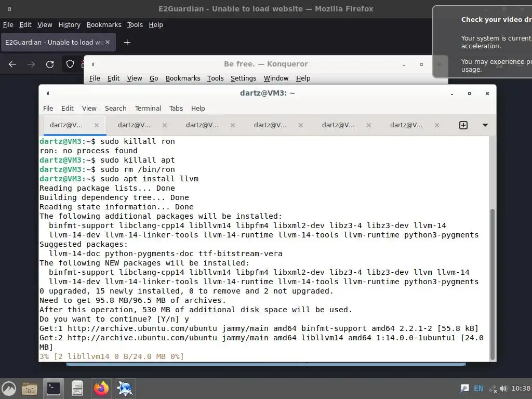Viewport: 532px width, 399px height.
Task: Click the terminal icon in the taskbar
Action: click(54, 389)
